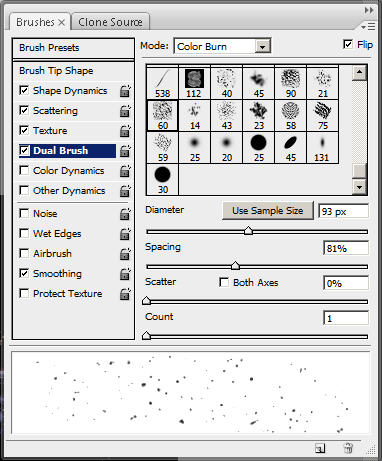Uncheck the Flip checkbox

pos(348,44)
